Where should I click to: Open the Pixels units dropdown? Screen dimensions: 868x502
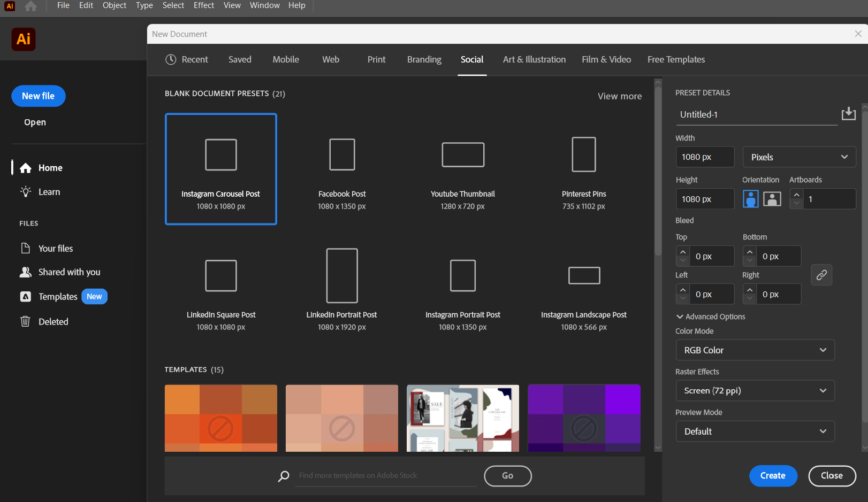tap(799, 157)
